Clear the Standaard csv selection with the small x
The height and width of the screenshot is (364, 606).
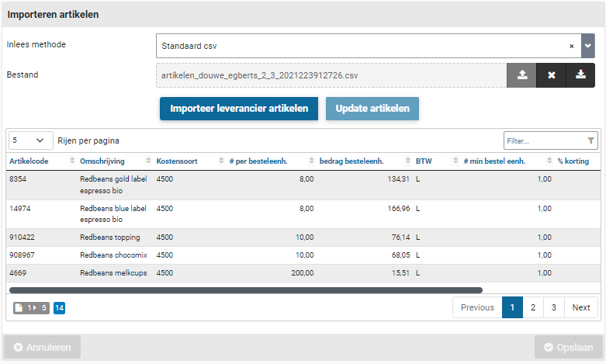572,47
